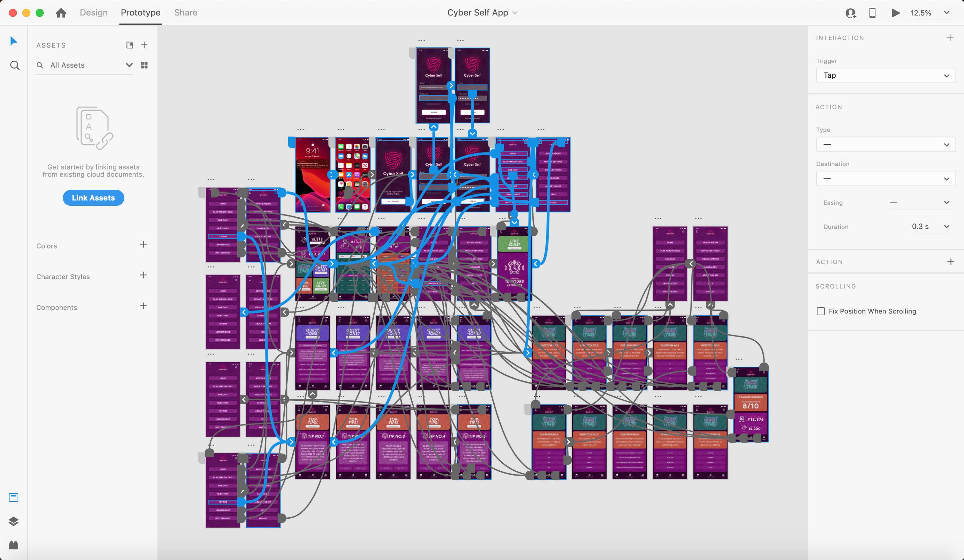
Task: Add another action with ACTION plus icon
Action: tap(951, 262)
